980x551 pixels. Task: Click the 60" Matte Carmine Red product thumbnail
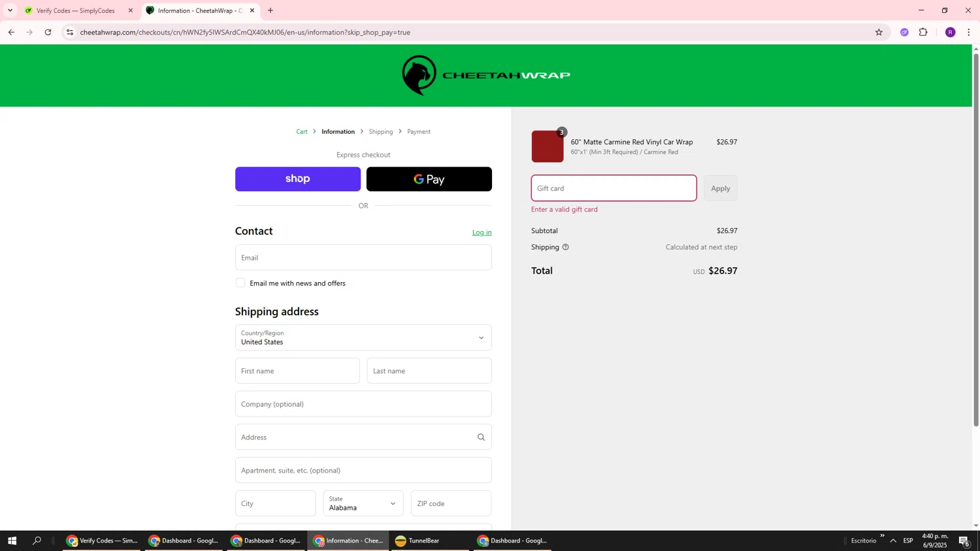[547, 146]
